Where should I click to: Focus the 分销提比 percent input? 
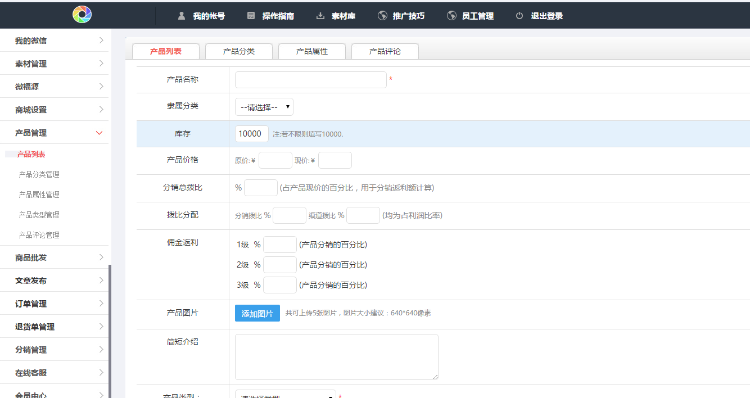coord(289,215)
